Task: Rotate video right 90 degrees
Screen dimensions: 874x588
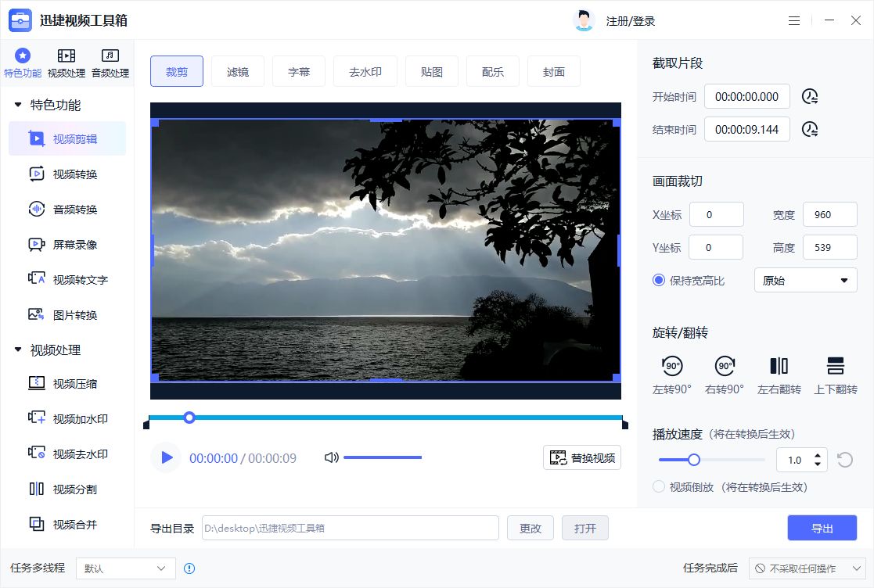Action: [x=725, y=375]
